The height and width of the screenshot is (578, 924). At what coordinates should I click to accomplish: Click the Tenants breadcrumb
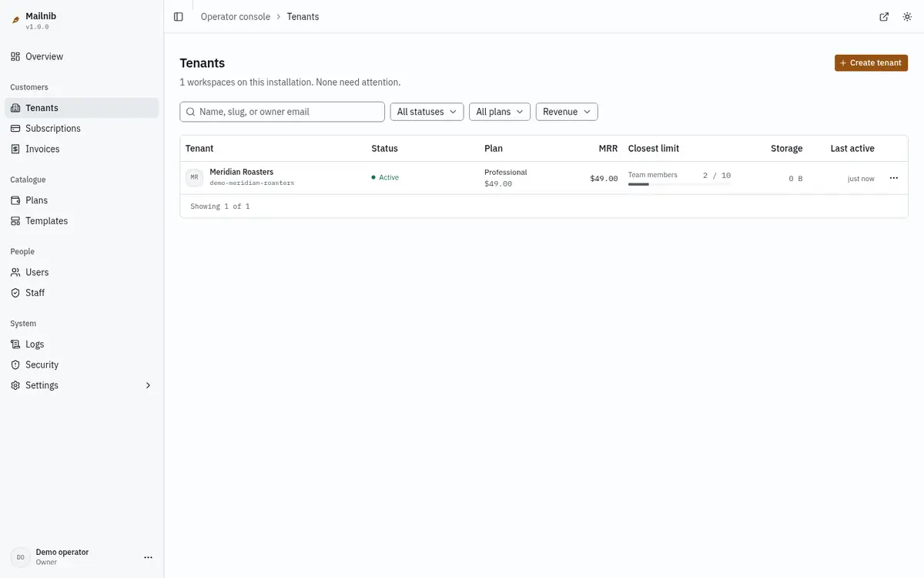tap(303, 17)
